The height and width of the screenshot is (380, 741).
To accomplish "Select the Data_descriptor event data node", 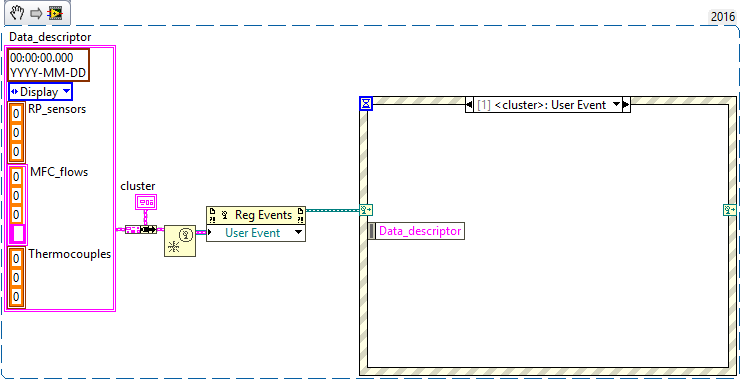I will point(416,231).
